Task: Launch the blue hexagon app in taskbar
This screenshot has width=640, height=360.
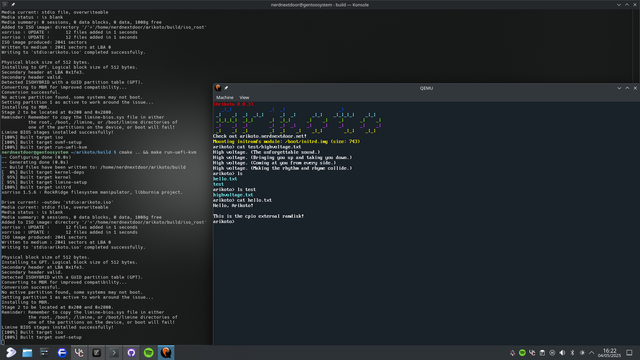Action: click(x=62, y=353)
